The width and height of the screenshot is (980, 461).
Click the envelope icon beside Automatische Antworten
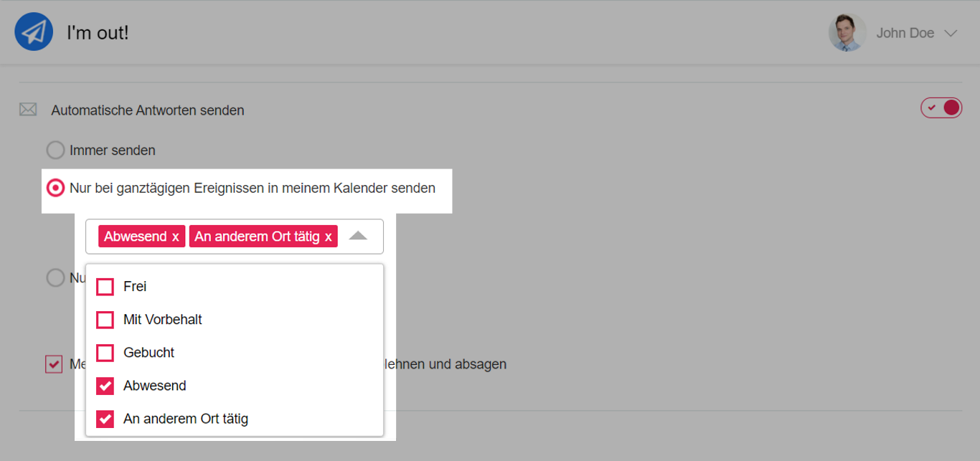tap(28, 110)
